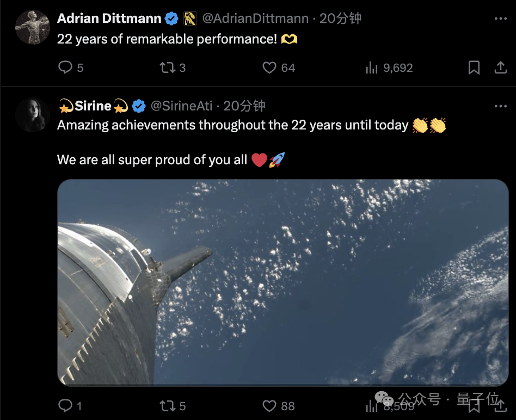The width and height of the screenshot is (516, 420).
Task: Click the lion affiliate badge icon
Action: (190, 18)
